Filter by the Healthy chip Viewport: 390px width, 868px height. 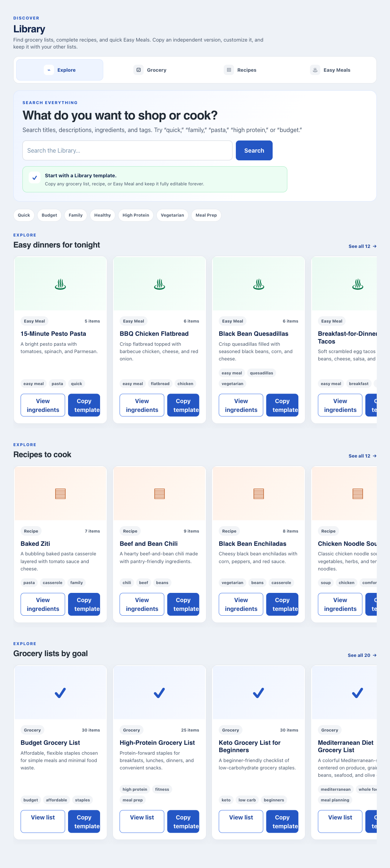102,215
